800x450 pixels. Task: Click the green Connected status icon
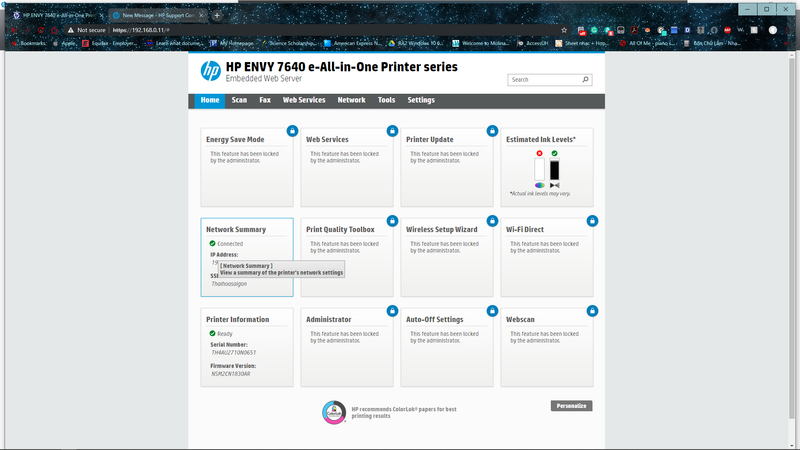tap(212, 243)
